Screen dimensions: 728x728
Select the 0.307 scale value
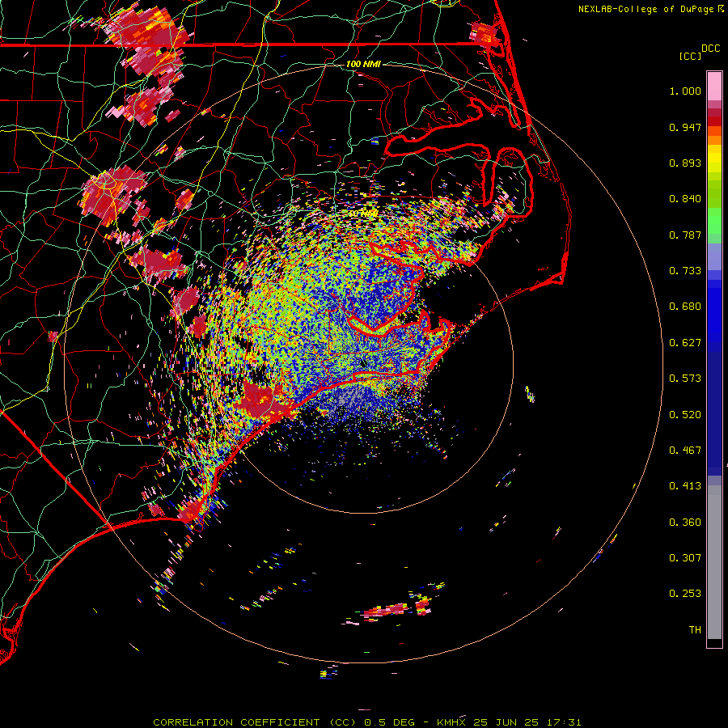pyautogui.click(x=685, y=558)
